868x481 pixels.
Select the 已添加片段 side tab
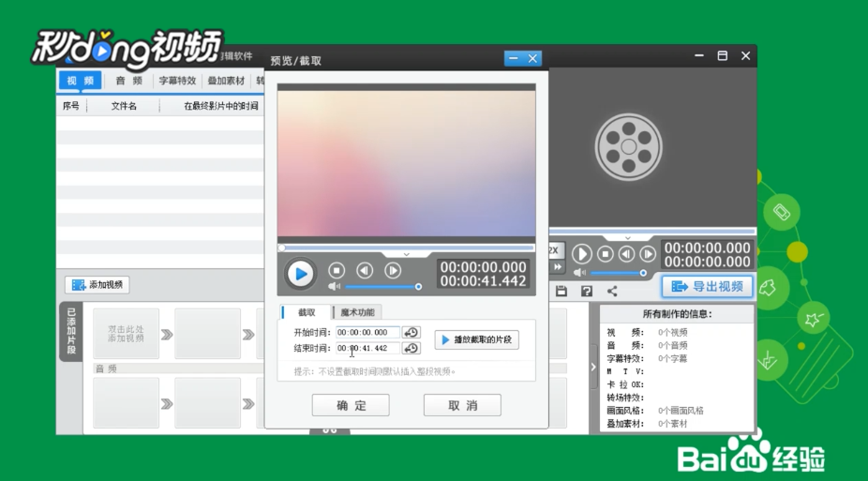(x=71, y=331)
